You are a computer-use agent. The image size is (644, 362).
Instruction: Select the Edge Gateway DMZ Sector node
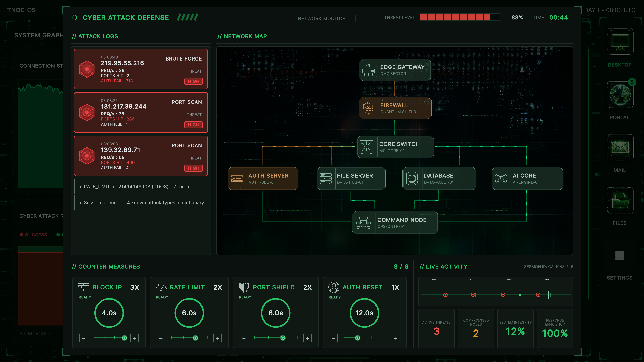395,70
